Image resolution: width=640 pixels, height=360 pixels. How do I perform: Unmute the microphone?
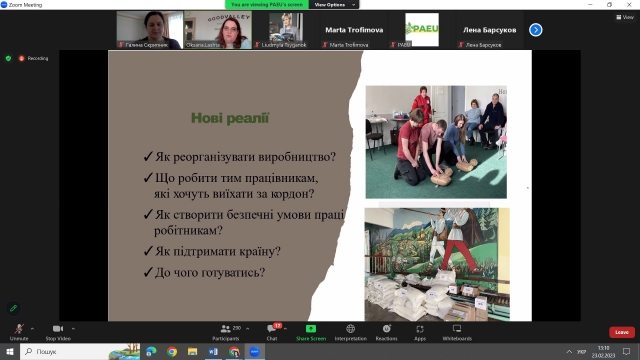pyautogui.click(x=19, y=332)
